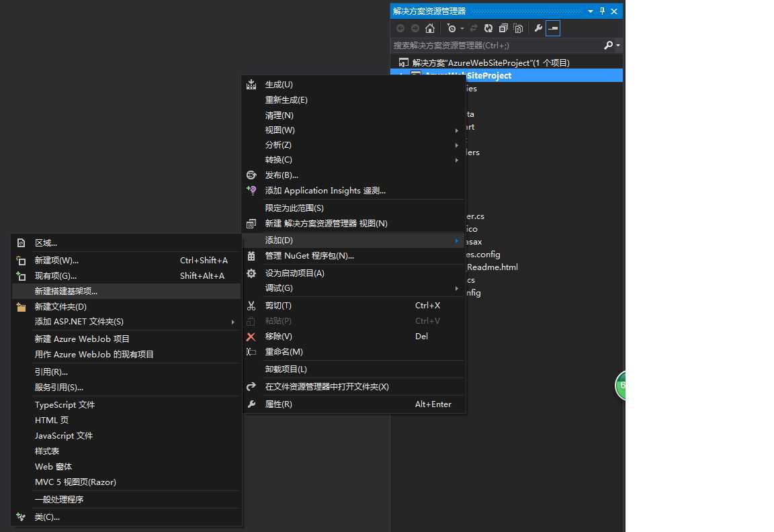This screenshot has width=774, height=532.
Task: Open the search options dropdown arrow
Action: click(x=618, y=46)
